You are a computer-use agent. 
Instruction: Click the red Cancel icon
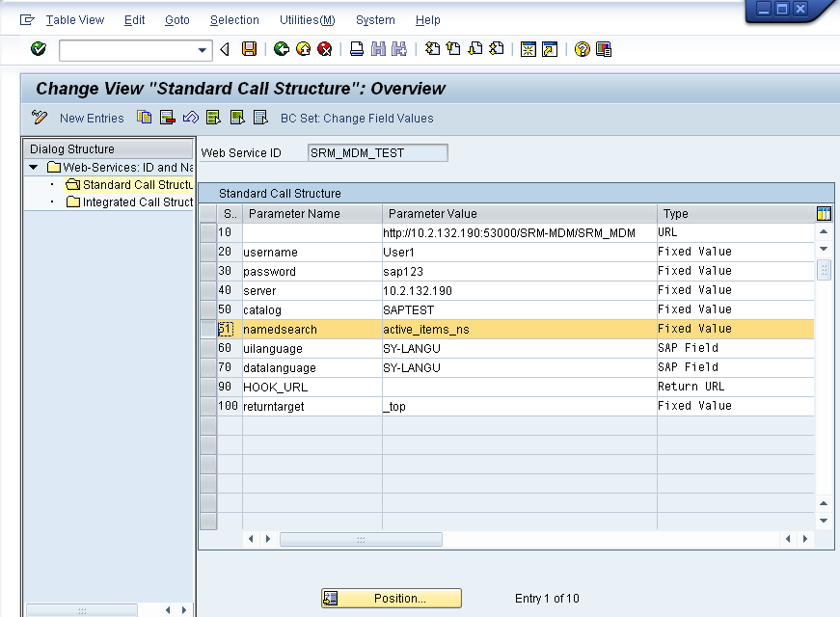tap(325, 49)
